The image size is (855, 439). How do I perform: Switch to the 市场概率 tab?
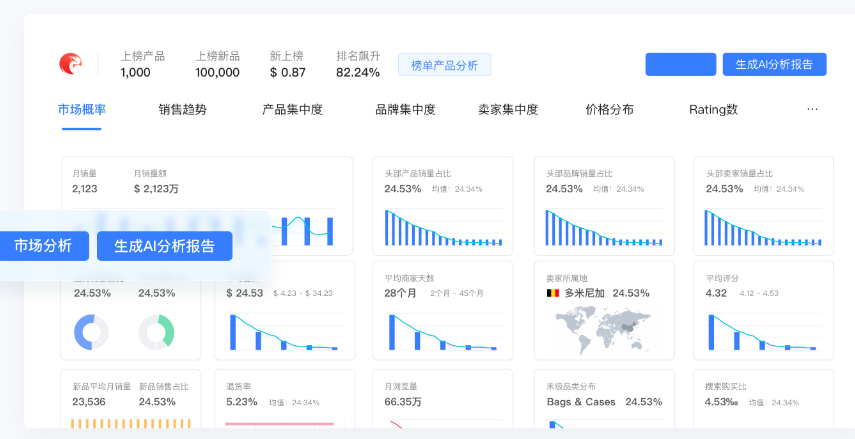(x=82, y=110)
